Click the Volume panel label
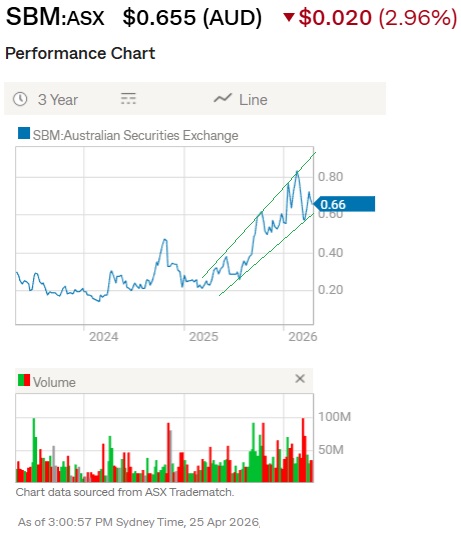 click(x=54, y=382)
